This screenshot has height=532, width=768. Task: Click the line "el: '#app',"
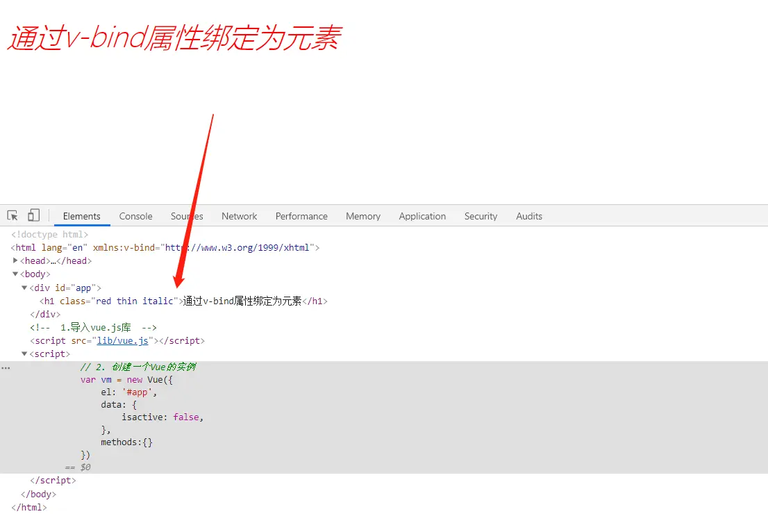pyautogui.click(x=129, y=392)
